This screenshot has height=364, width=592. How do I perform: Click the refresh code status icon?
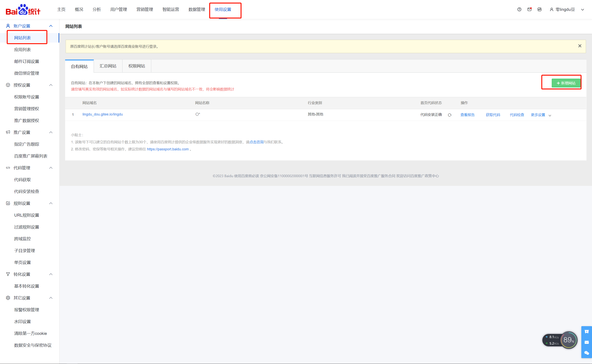coord(450,115)
